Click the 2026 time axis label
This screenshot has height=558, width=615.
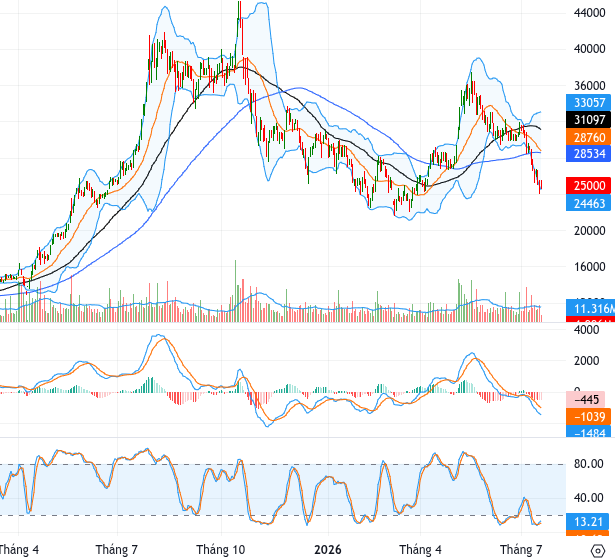pyautogui.click(x=328, y=550)
